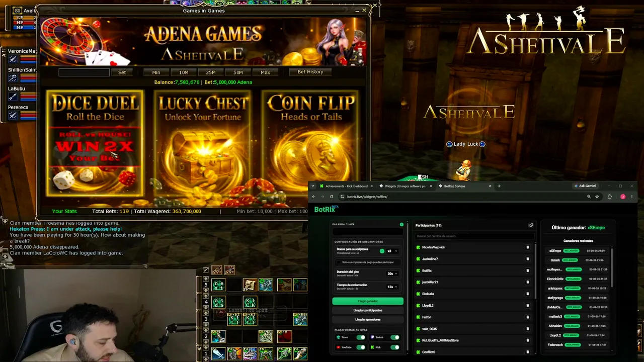Viewport: 644px width, 362px height.
Task: Click the Palabra Clave keyword input
Action: (x=368, y=232)
